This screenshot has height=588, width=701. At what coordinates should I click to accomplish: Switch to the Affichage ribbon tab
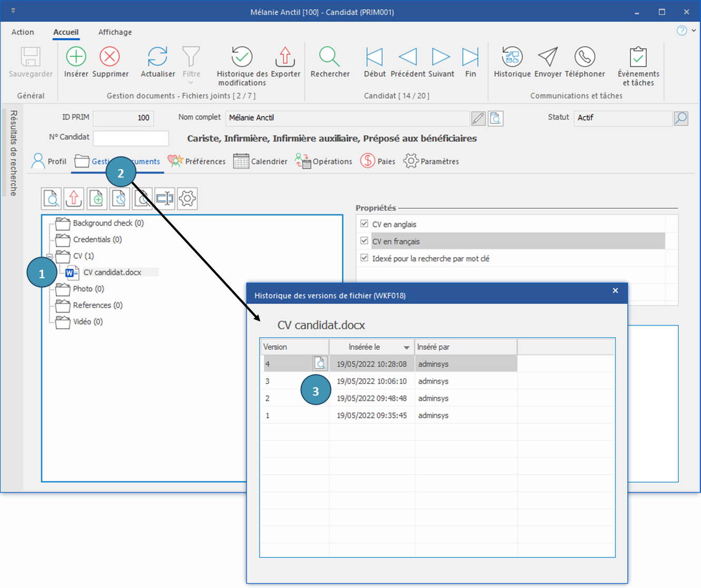click(x=115, y=32)
